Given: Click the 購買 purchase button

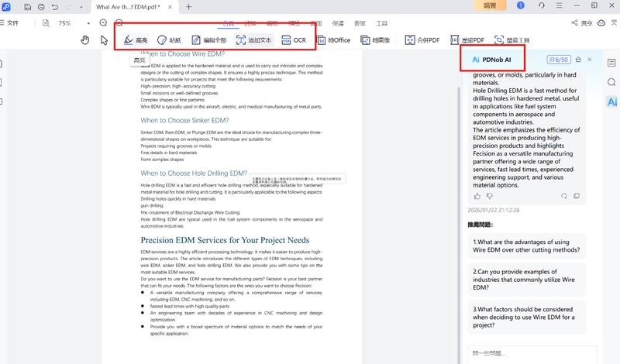Looking at the screenshot, I should pyautogui.click(x=490, y=6).
